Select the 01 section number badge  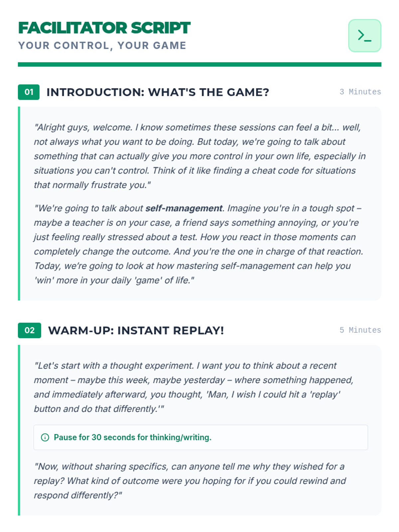pyautogui.click(x=29, y=92)
